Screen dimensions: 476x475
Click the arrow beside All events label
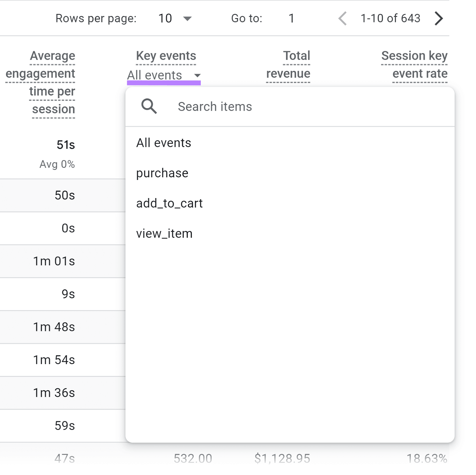point(198,76)
